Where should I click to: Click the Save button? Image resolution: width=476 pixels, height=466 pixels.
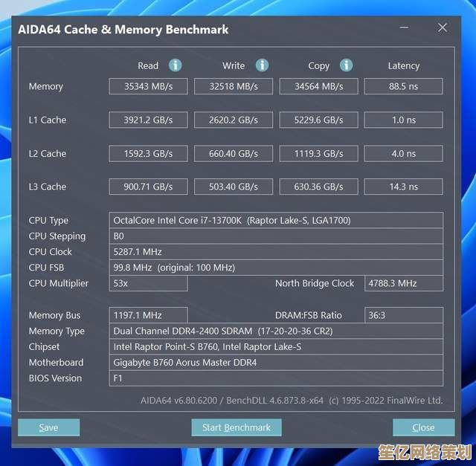coord(48,427)
